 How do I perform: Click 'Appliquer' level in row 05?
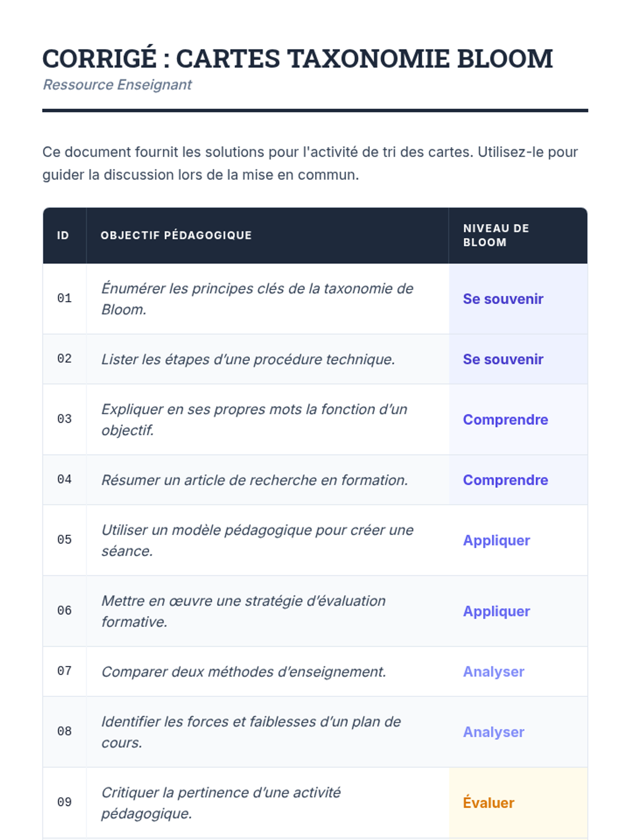point(496,540)
